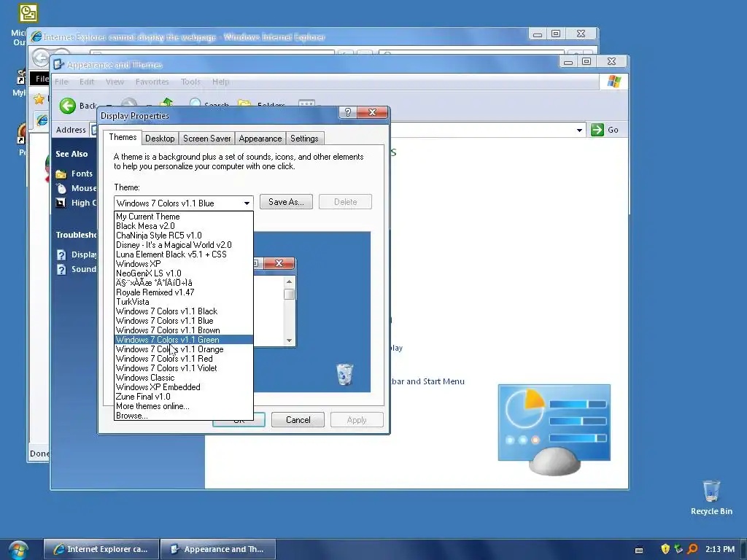The image size is (747, 560).
Task: Click the keyboard tray icon
Action: (639, 550)
